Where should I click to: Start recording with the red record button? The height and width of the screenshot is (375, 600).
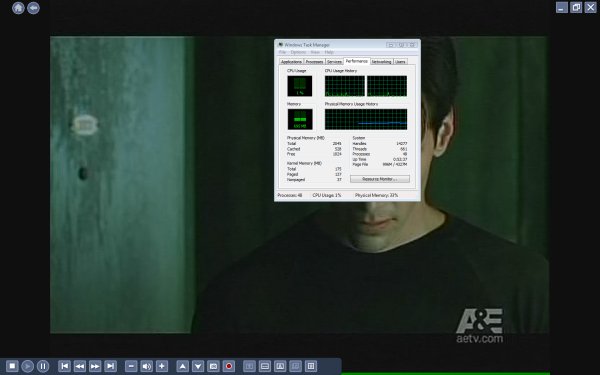tap(229, 366)
